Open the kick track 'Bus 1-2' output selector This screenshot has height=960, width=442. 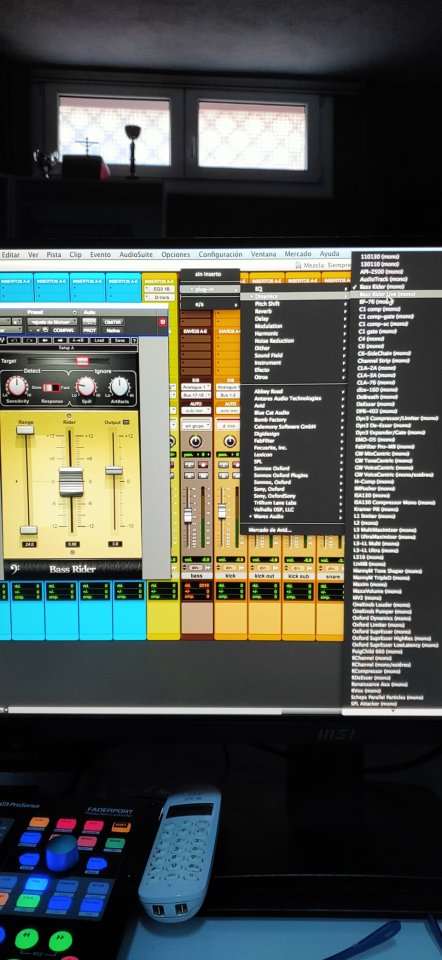[x=228, y=396]
